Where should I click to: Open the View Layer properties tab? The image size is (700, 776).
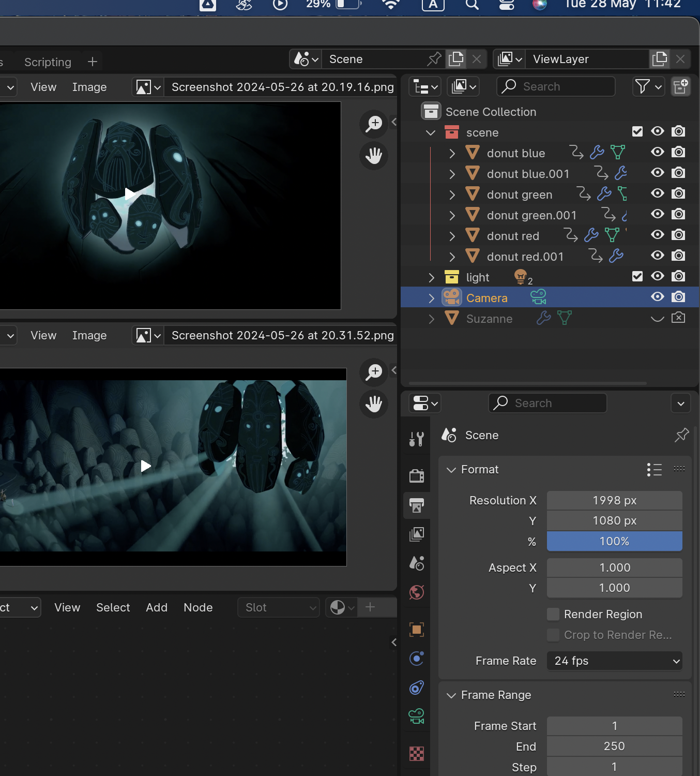click(417, 534)
